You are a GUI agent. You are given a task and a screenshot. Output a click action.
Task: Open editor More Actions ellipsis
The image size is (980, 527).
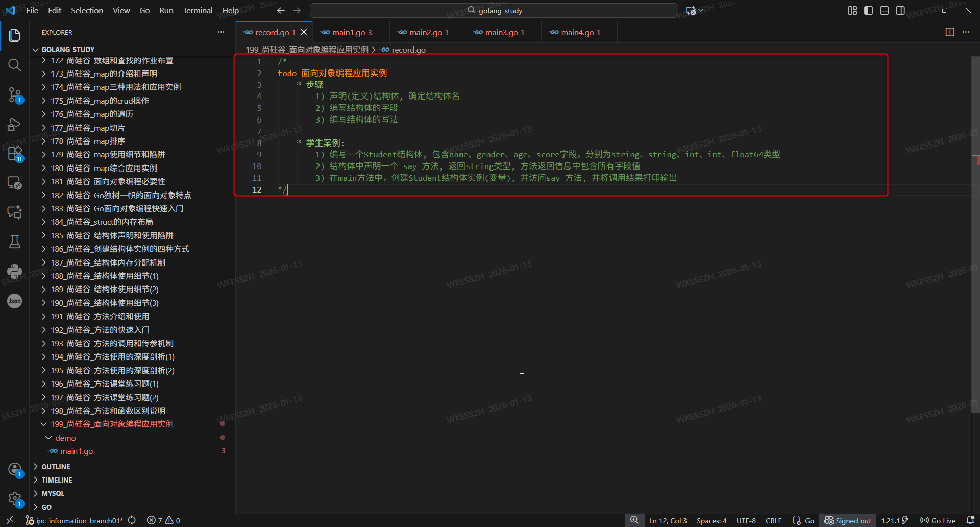966,32
